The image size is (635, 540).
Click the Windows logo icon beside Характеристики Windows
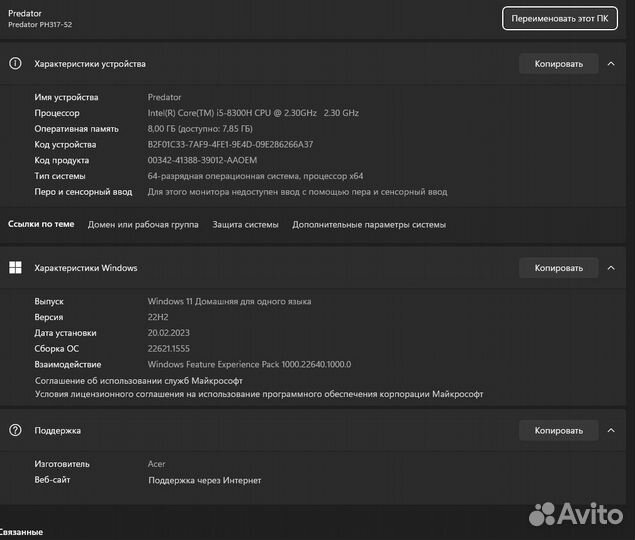point(15,267)
